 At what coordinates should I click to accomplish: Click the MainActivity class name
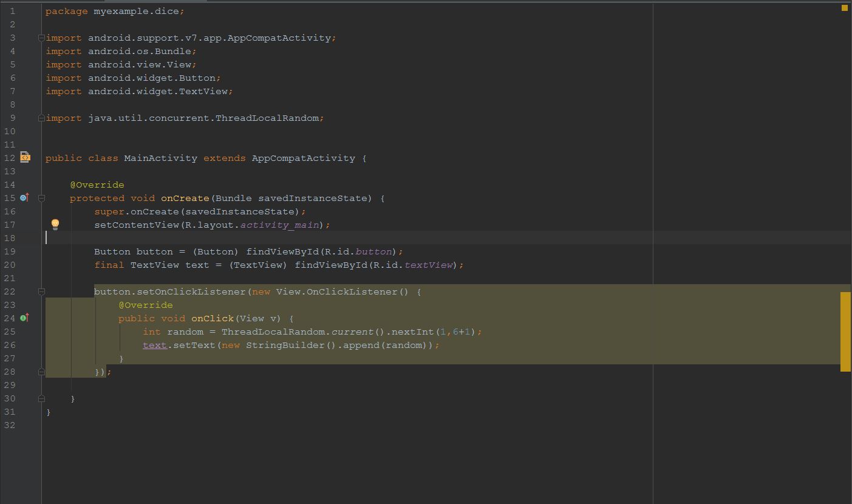click(161, 158)
